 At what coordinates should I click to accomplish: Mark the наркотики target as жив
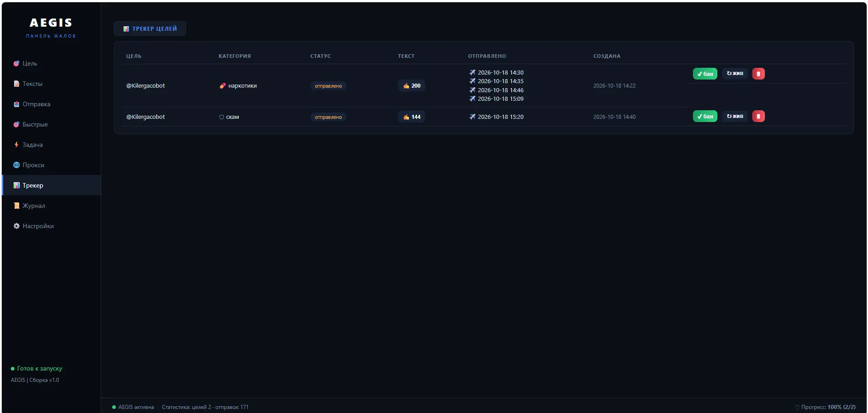(x=735, y=74)
